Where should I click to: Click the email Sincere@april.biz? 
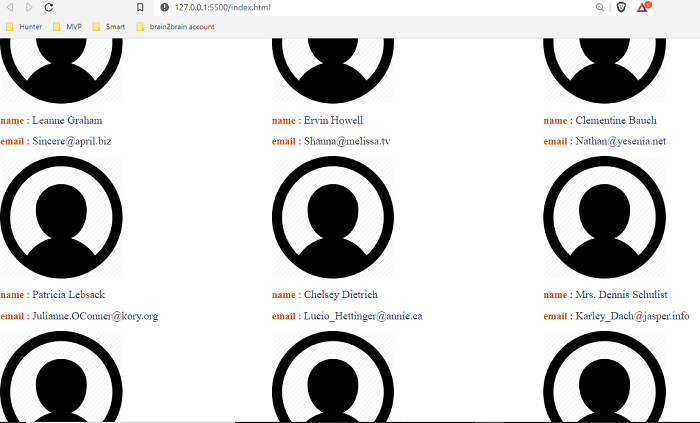(x=71, y=141)
